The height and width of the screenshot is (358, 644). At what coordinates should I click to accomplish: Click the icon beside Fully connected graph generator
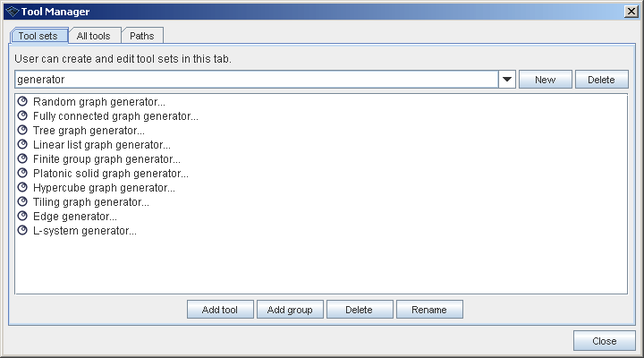tap(23, 116)
